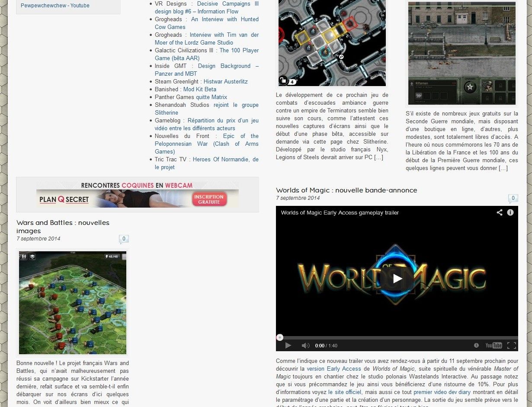Click the Seconde Guerre mondiale excerpt text

(462, 141)
